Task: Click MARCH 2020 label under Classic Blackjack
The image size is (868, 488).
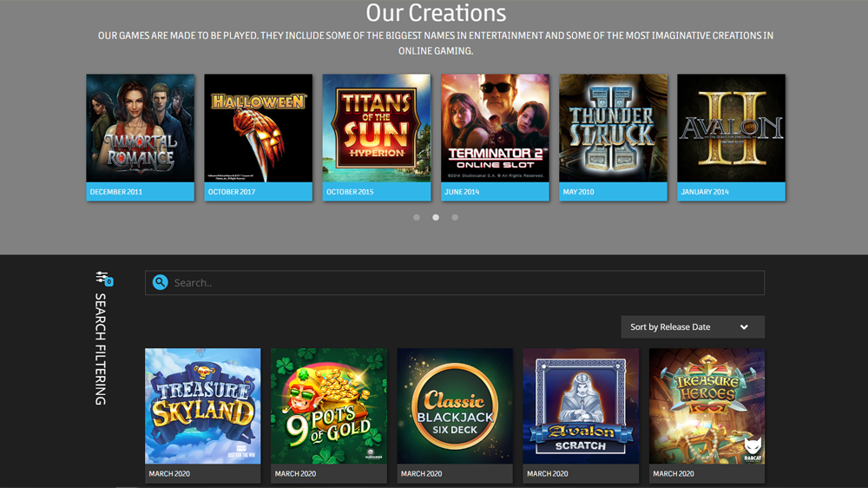Action: pos(421,473)
